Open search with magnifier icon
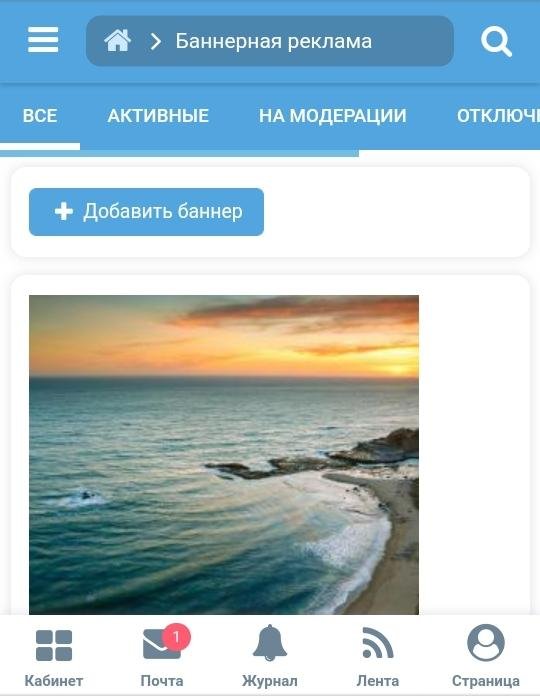This screenshot has height=698, width=540. click(496, 41)
